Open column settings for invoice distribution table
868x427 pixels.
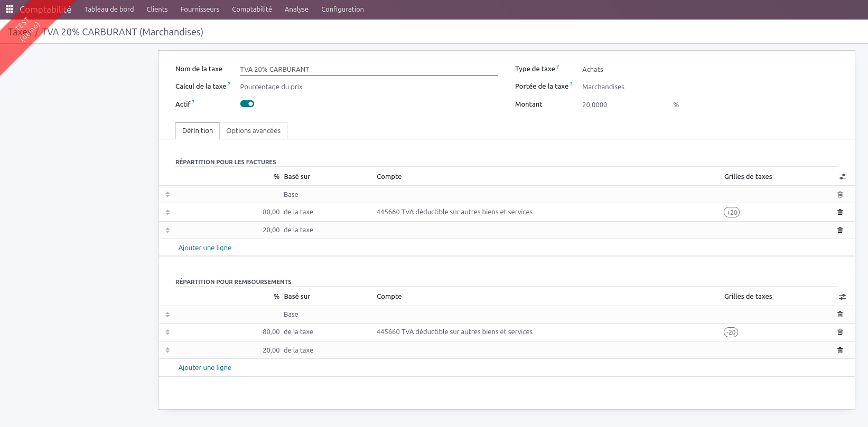click(x=842, y=177)
